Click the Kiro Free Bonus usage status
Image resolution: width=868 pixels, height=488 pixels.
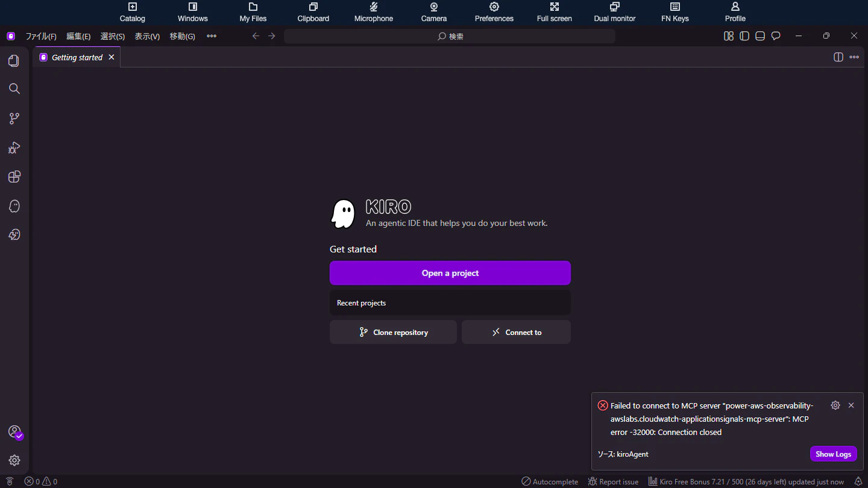click(746, 481)
